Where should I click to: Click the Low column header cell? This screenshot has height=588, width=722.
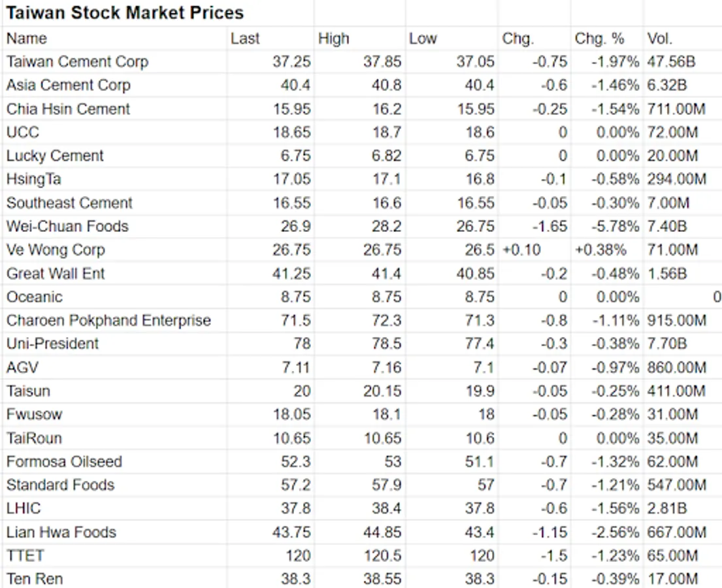coord(423,39)
